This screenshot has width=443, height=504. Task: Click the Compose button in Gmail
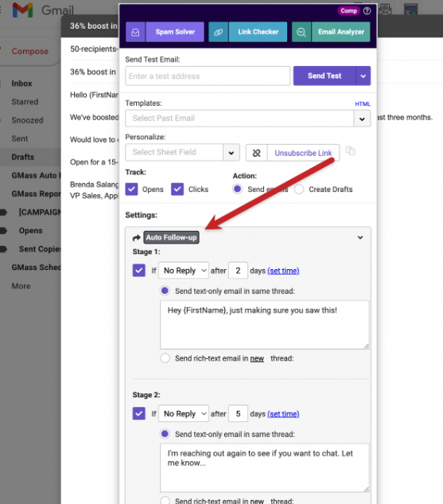point(30,51)
